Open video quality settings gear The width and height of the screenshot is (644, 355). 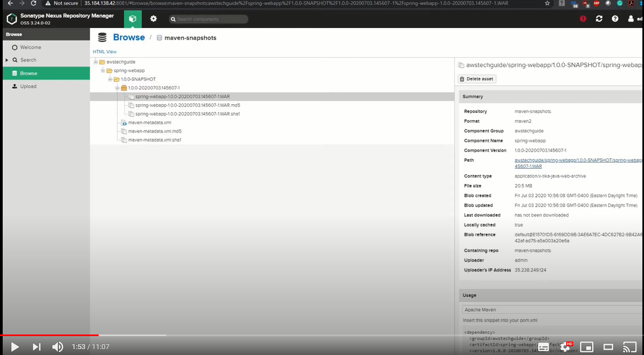(566, 347)
